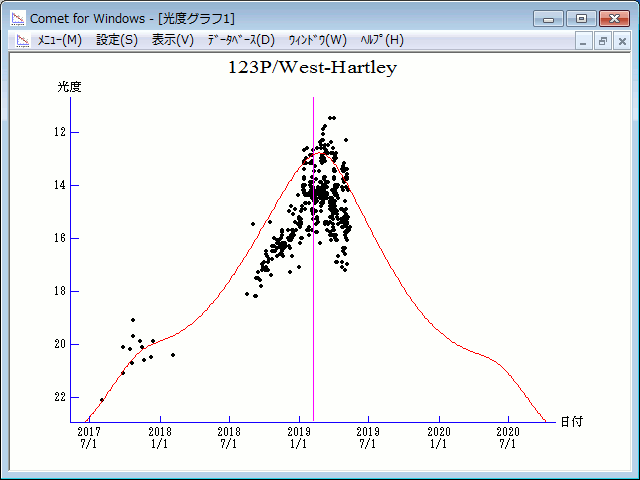This screenshot has width=640, height=480.
Task: Minimize the inner 光度グラフ1 graph window
Action: (x=585, y=41)
